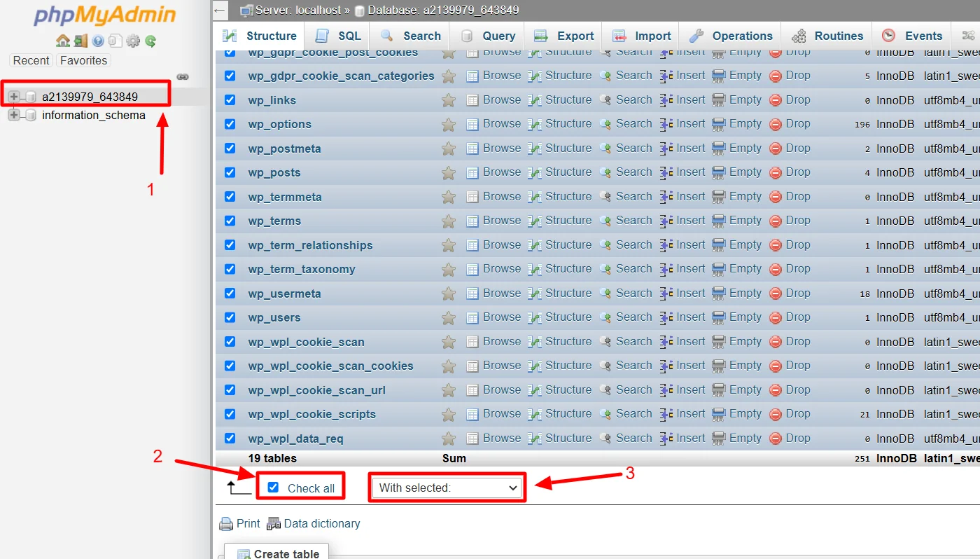The width and height of the screenshot is (980, 559).
Task: Open the Operations tab
Action: [731, 36]
